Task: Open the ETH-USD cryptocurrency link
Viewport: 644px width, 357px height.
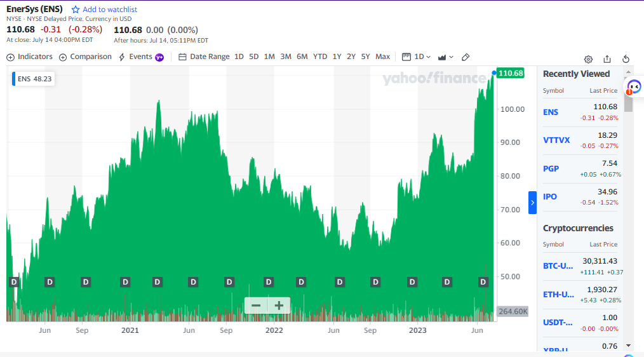Action: [558, 294]
